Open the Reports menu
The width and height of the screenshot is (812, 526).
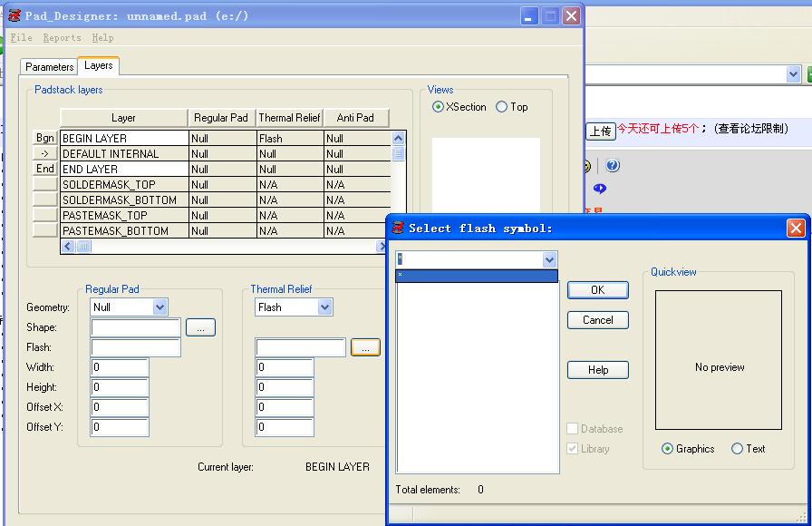62,38
